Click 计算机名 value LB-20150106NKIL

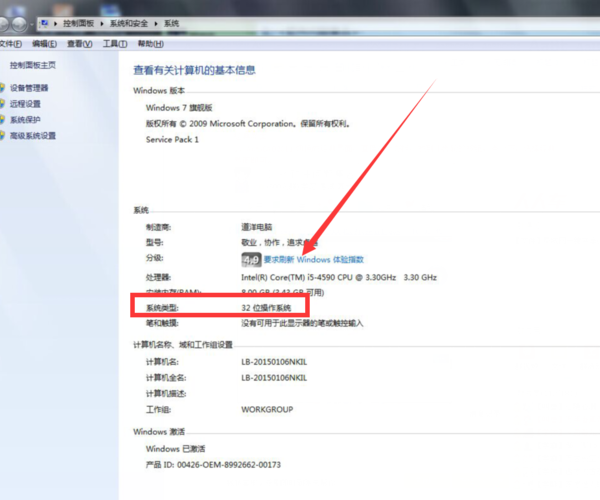click(x=274, y=362)
